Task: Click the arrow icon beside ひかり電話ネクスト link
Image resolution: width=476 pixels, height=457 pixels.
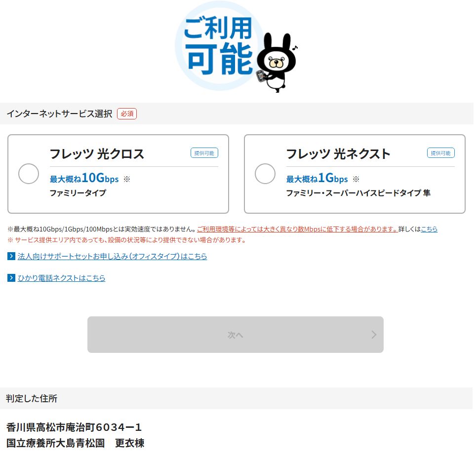Action: tap(11, 278)
